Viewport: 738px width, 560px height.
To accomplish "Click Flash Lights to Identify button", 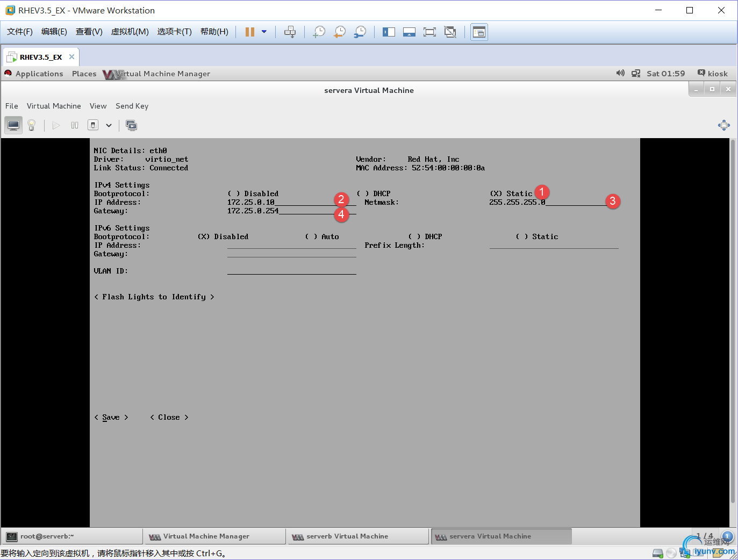I will [154, 297].
